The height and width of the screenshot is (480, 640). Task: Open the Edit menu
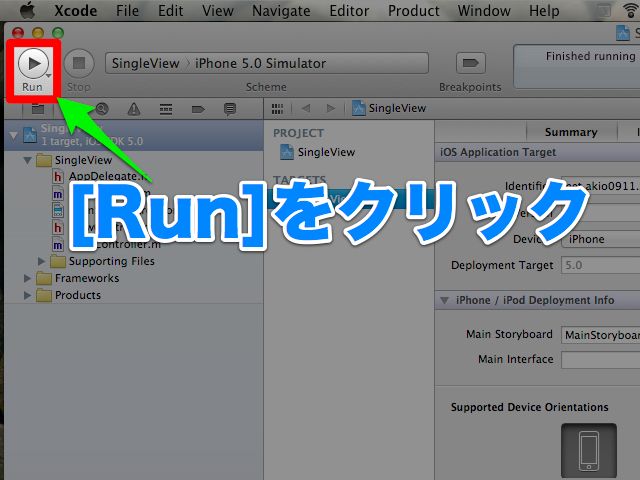tap(171, 11)
